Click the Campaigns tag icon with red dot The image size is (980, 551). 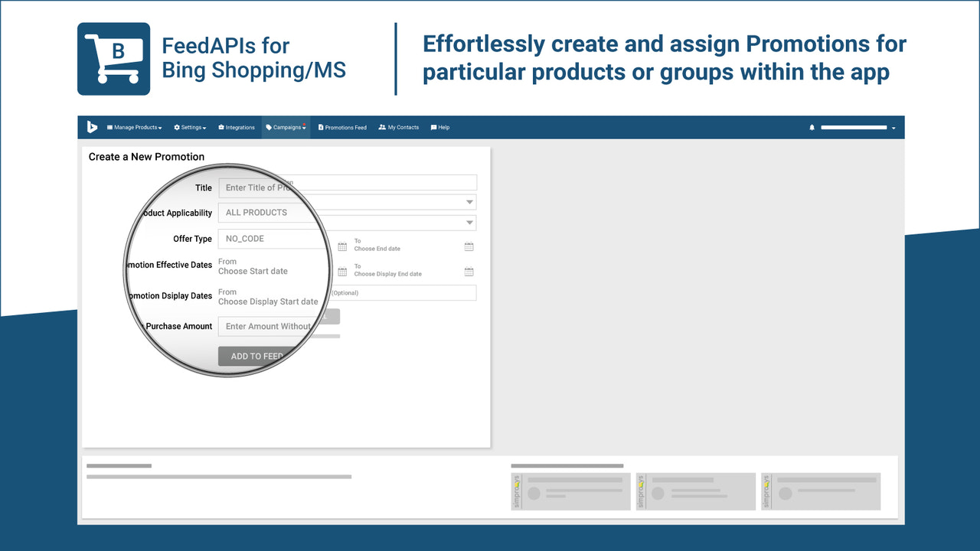[x=268, y=127]
